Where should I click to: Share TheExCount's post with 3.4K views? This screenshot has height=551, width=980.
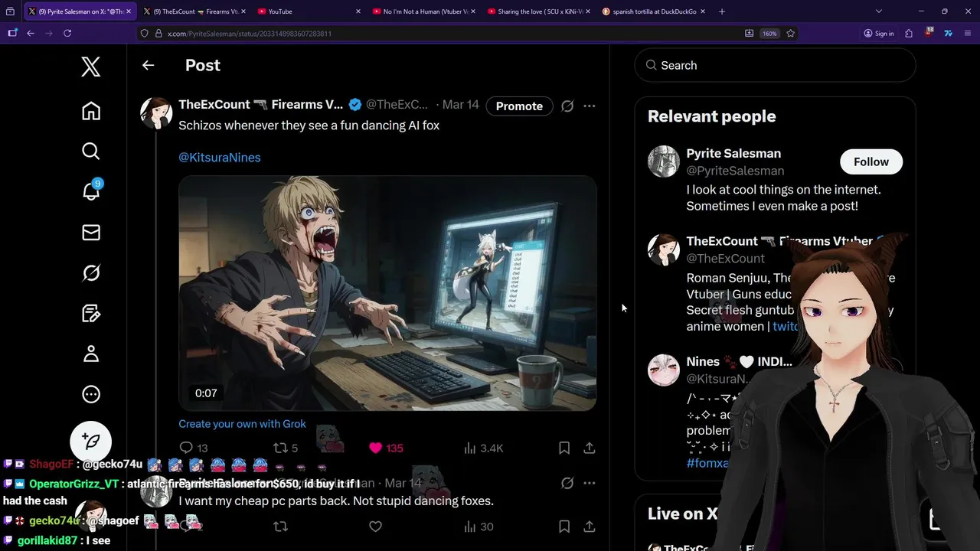(590, 448)
